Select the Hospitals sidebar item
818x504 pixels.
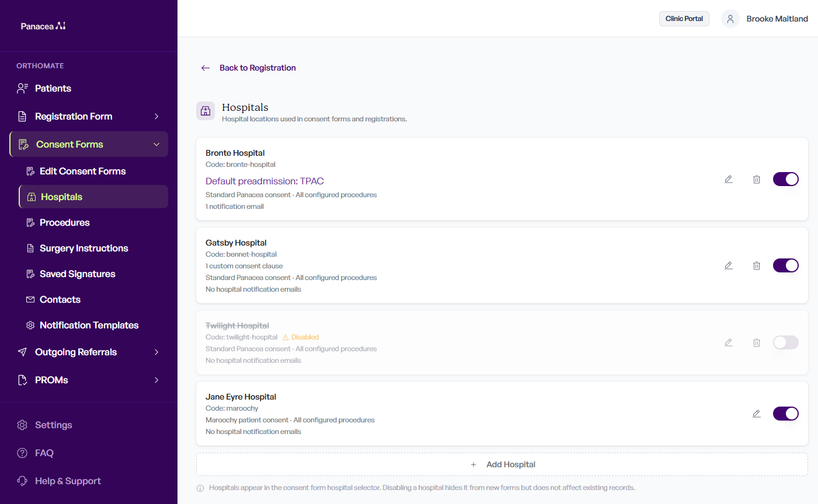93,197
